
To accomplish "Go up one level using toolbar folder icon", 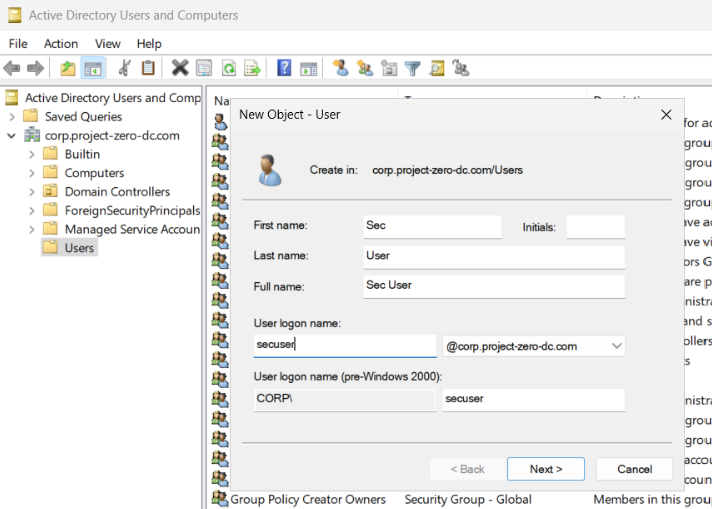I will tap(68, 69).
